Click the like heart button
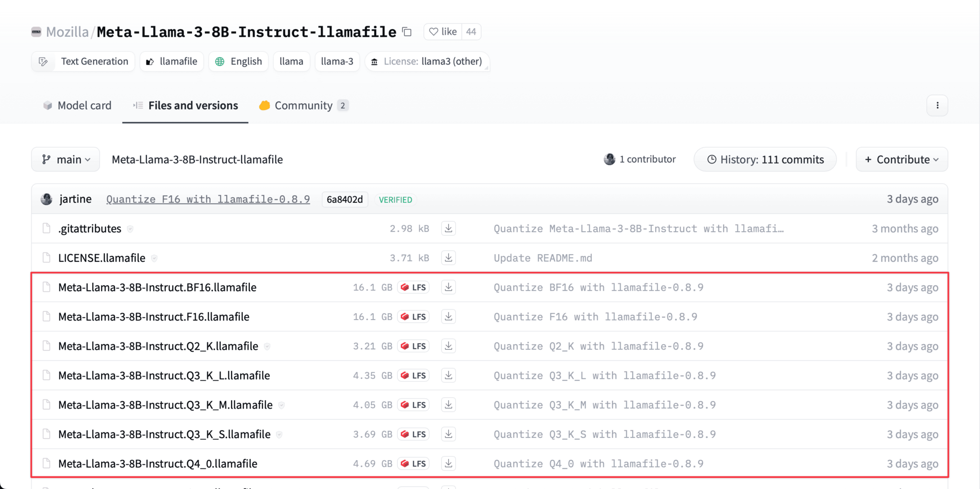The width and height of the screenshot is (980, 489). point(443,32)
